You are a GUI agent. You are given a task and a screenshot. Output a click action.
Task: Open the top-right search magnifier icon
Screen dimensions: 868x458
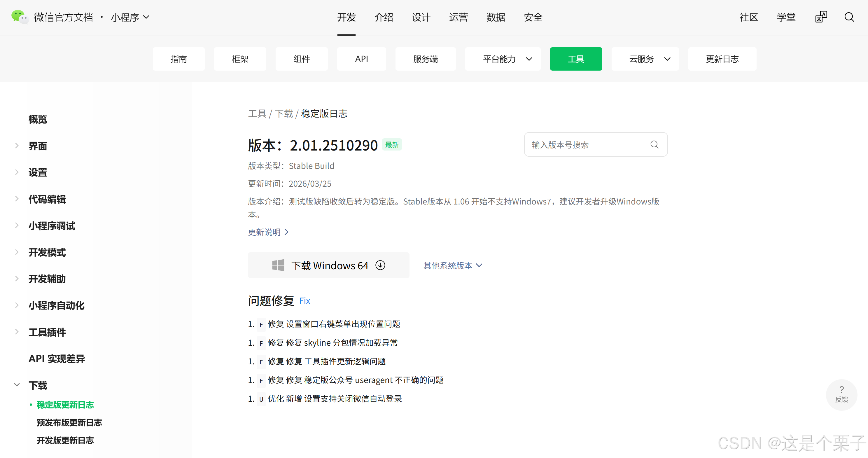tap(849, 17)
